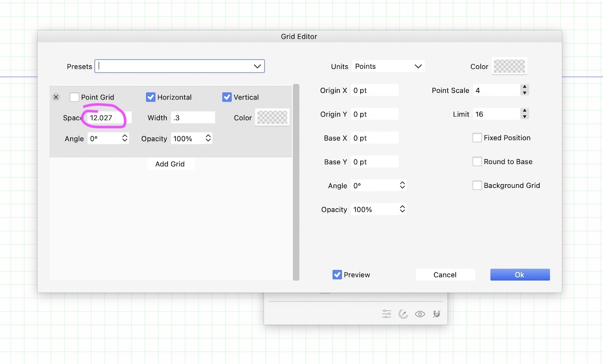The width and height of the screenshot is (603, 364).
Task: Open the Units dropdown showing Points
Action: [x=388, y=66]
